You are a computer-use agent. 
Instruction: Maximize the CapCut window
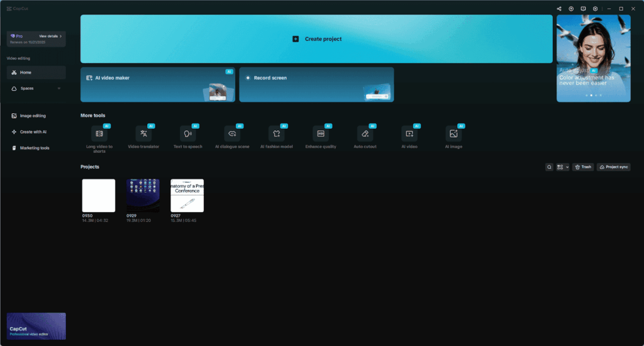pos(621,9)
